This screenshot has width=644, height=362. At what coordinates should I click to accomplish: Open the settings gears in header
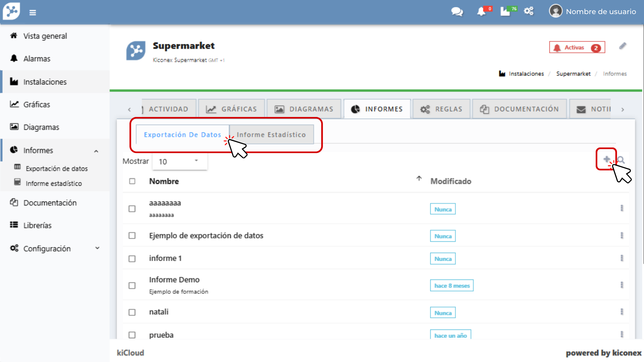tap(529, 11)
